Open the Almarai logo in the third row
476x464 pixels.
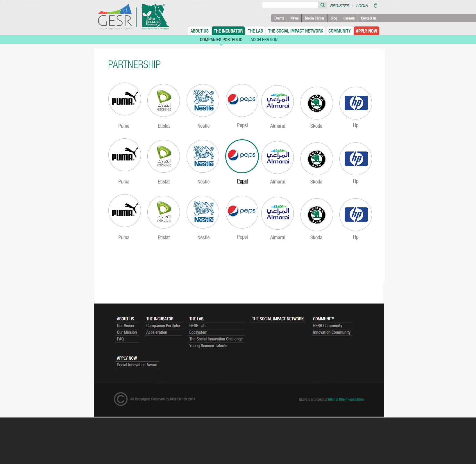click(278, 213)
